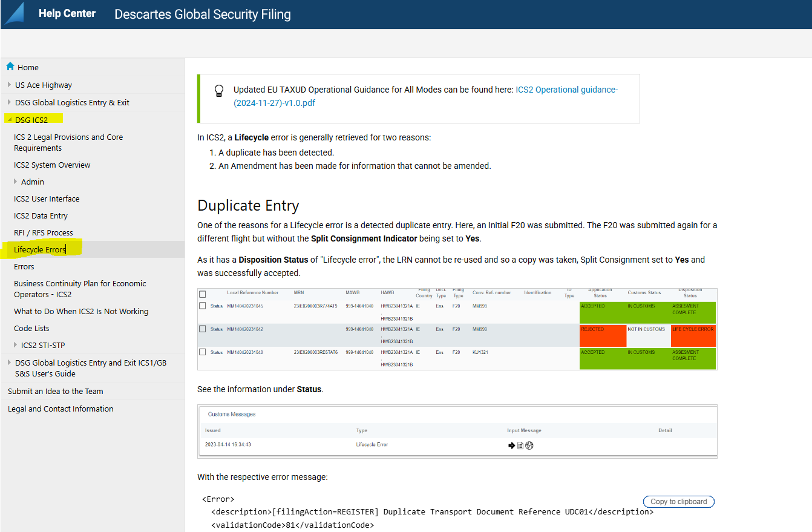Click the Duplicate Entry heading
The width and height of the screenshot is (812, 532).
pyautogui.click(x=248, y=205)
